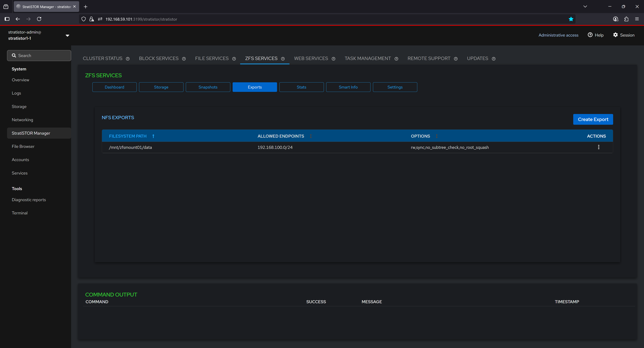Click help icon beside CLUSTER STATUS tab

tap(128, 59)
